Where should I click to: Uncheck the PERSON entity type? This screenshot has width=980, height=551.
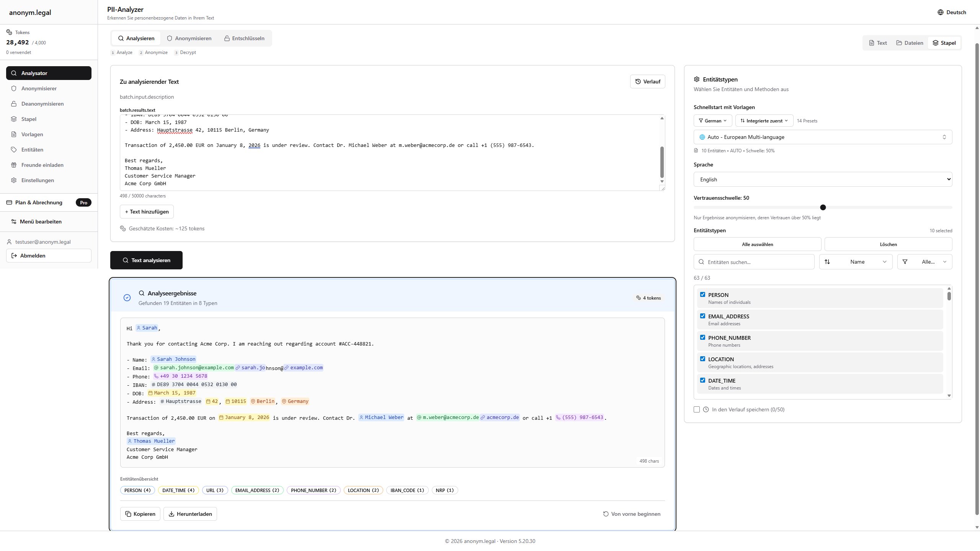(x=703, y=294)
